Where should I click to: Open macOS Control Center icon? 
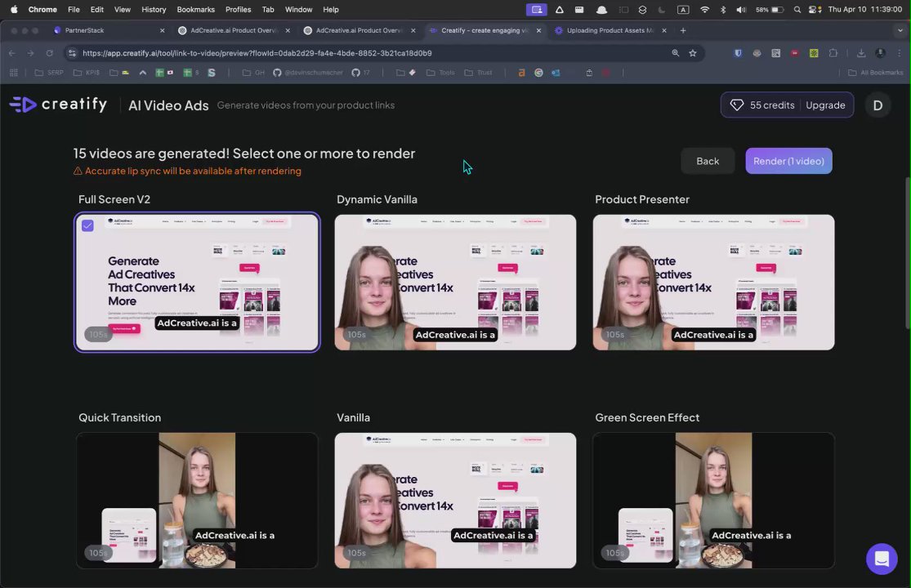(x=815, y=9)
